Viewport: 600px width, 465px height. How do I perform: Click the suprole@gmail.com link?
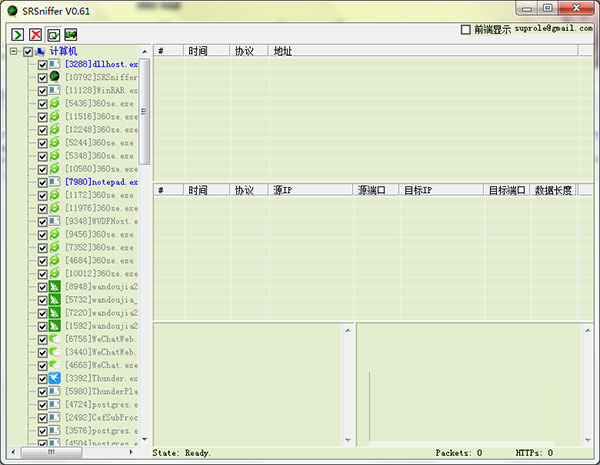tap(553, 29)
